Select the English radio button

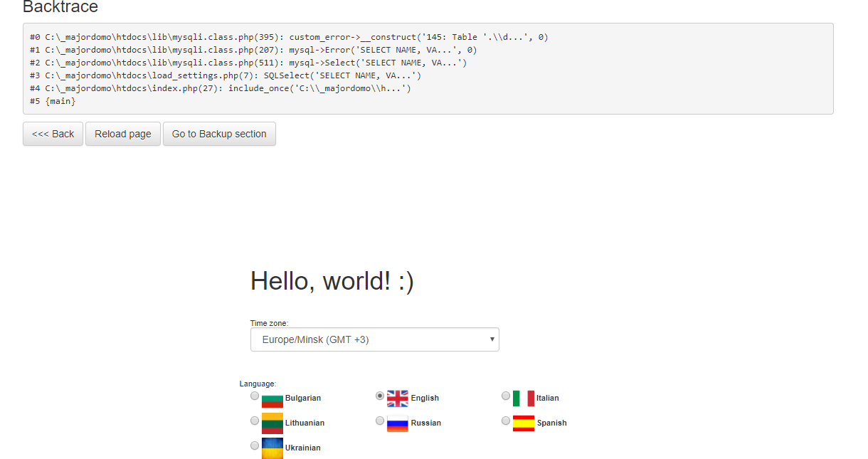point(380,396)
